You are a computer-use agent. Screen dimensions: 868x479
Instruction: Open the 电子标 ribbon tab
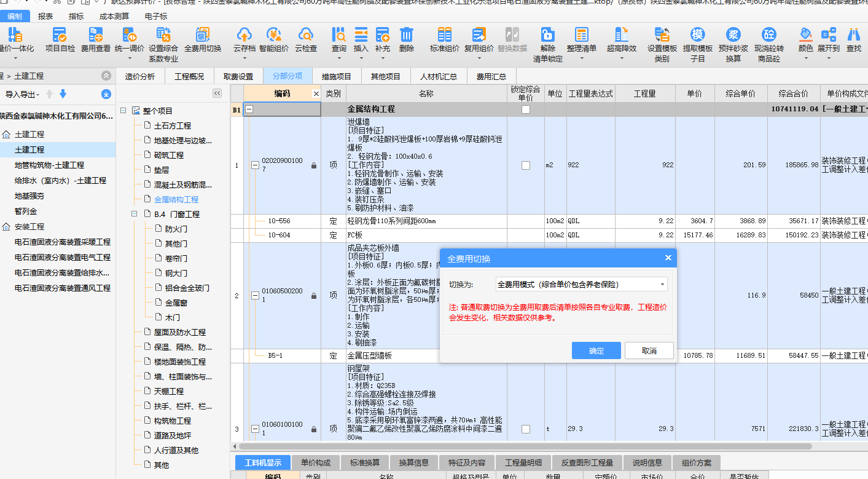156,17
